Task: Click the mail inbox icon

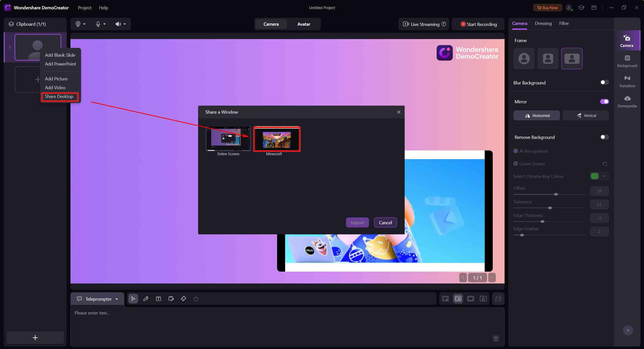Action: (594, 8)
